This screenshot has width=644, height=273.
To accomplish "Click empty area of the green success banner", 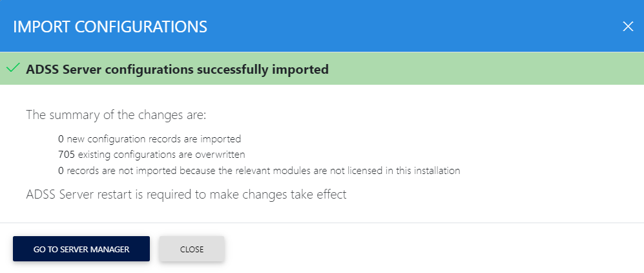I will point(484,69).
